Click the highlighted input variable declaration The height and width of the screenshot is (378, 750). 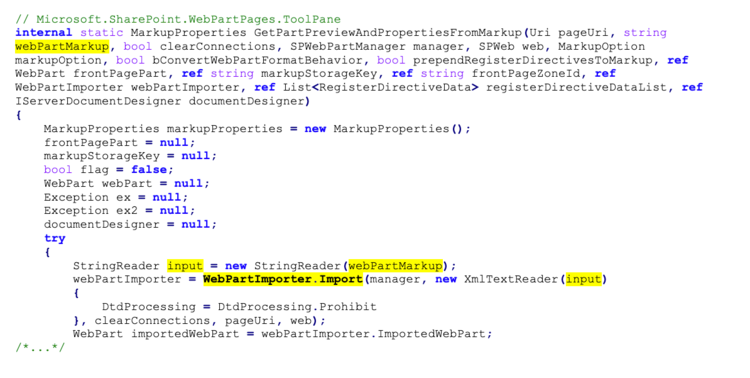[185, 266]
